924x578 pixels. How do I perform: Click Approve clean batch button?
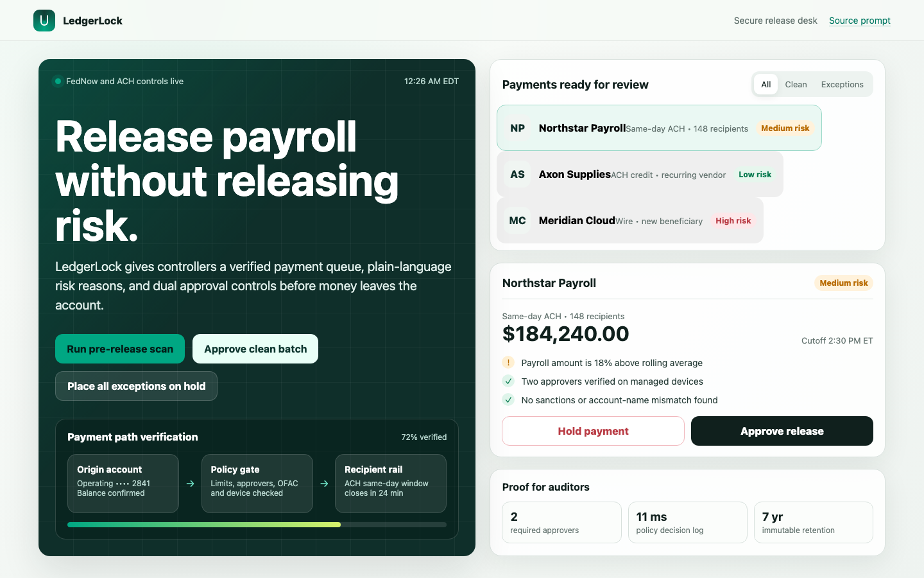(x=255, y=349)
